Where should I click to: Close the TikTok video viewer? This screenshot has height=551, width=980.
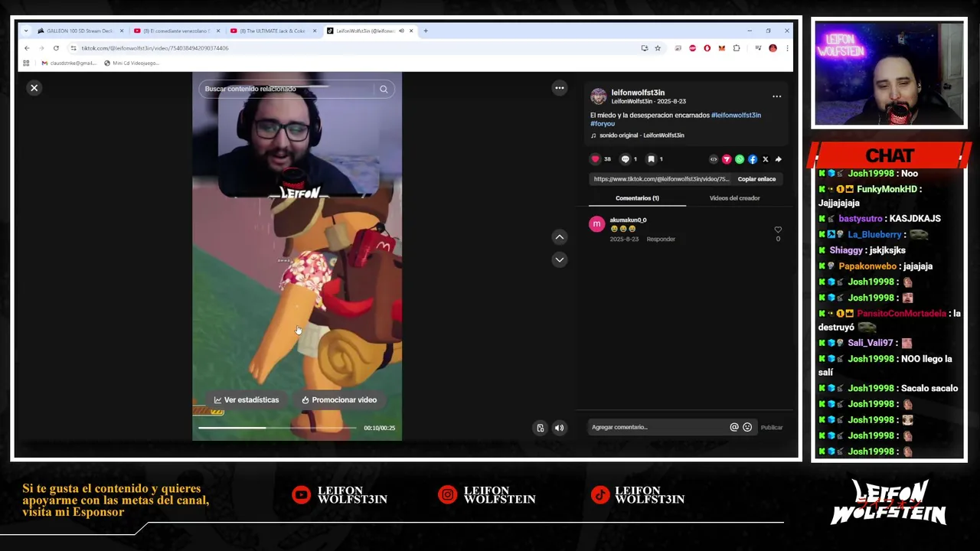point(34,88)
